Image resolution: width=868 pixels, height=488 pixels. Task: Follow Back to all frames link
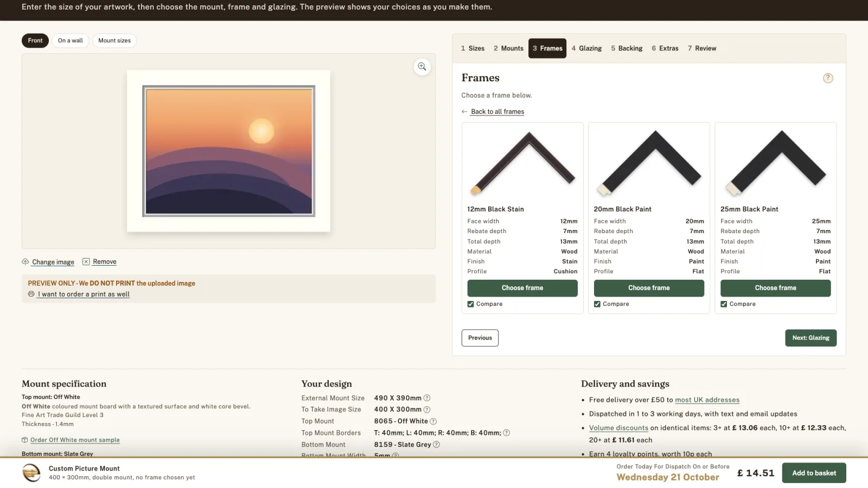[x=497, y=112]
